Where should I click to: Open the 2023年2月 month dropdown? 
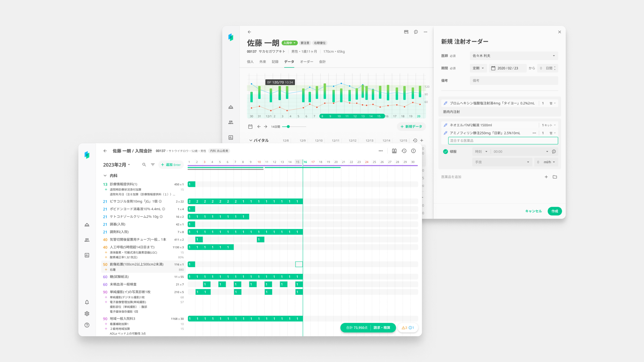pyautogui.click(x=116, y=165)
